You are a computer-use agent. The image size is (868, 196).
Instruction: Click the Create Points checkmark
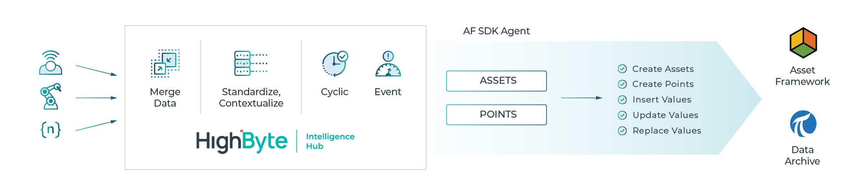pyautogui.click(x=622, y=84)
